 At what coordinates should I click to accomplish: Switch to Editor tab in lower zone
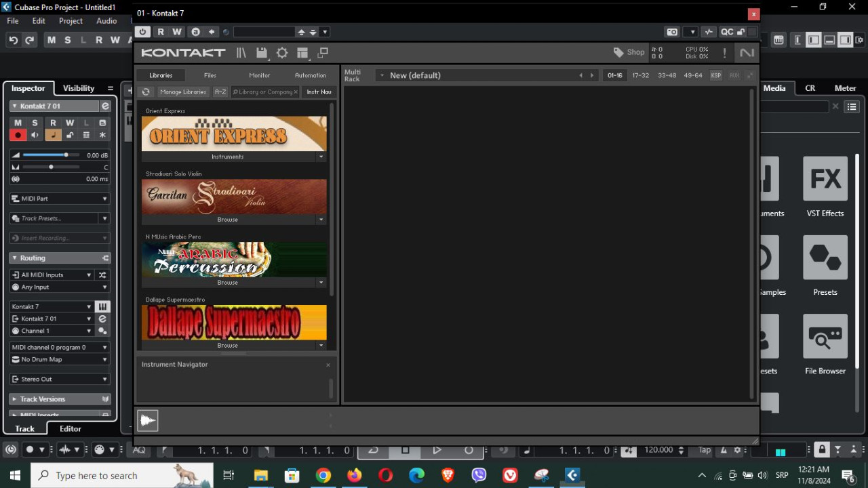pos(71,428)
